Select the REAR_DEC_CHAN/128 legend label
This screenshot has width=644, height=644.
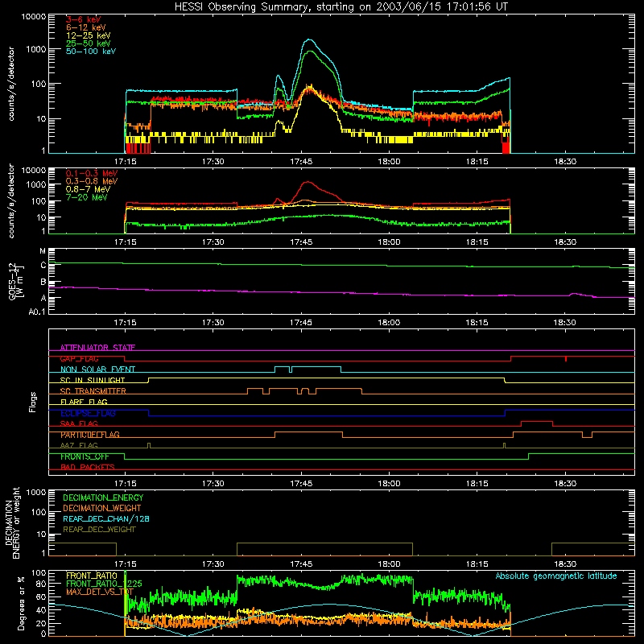[106, 518]
